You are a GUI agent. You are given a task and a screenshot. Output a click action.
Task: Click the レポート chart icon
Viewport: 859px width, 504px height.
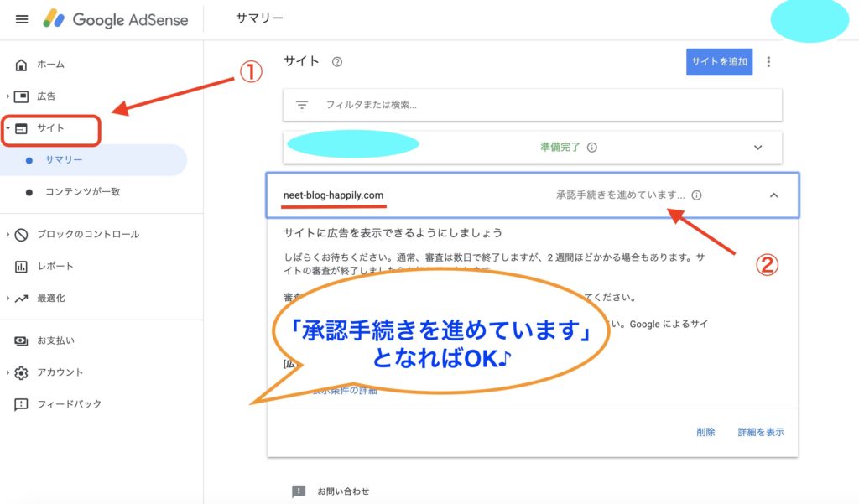pyautogui.click(x=21, y=267)
